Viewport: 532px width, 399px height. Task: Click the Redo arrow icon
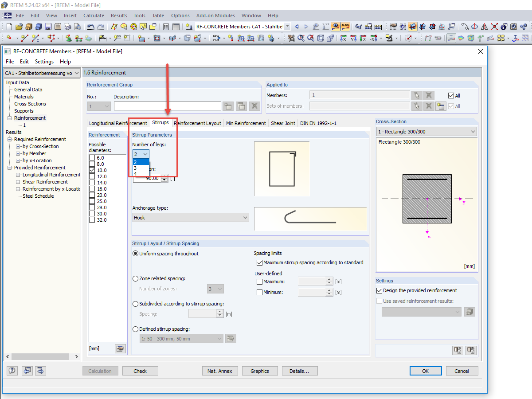tap(101, 27)
